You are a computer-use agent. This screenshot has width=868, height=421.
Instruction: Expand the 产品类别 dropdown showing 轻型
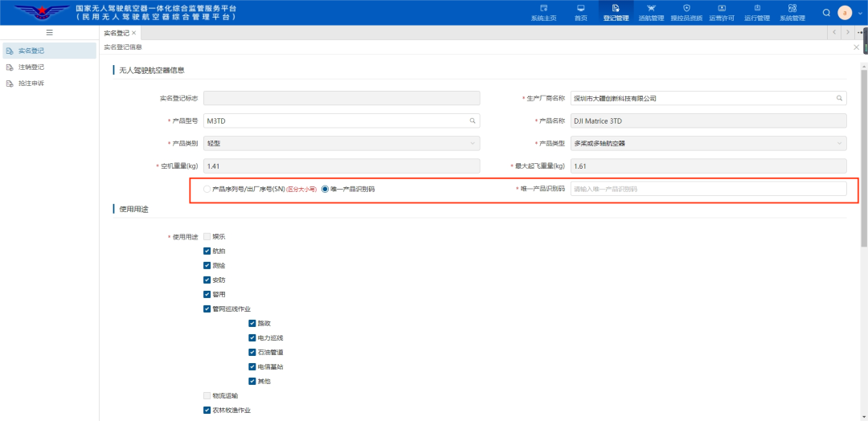pos(342,143)
